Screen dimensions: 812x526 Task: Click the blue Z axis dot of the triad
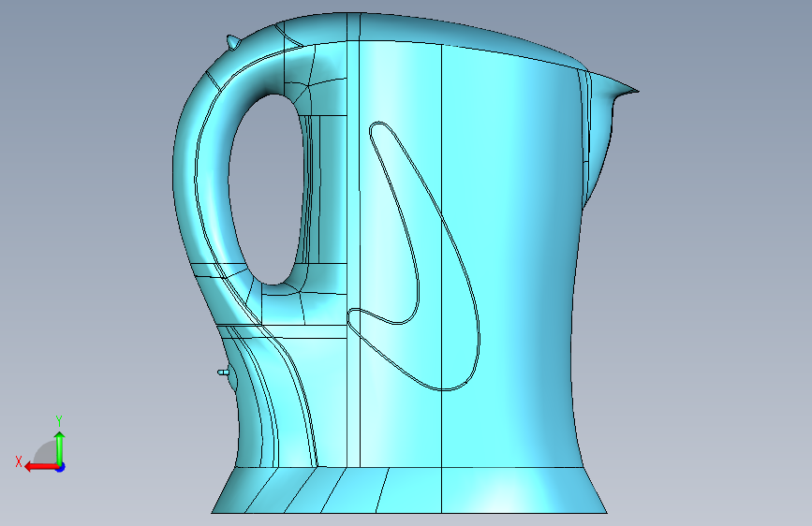click(61, 467)
